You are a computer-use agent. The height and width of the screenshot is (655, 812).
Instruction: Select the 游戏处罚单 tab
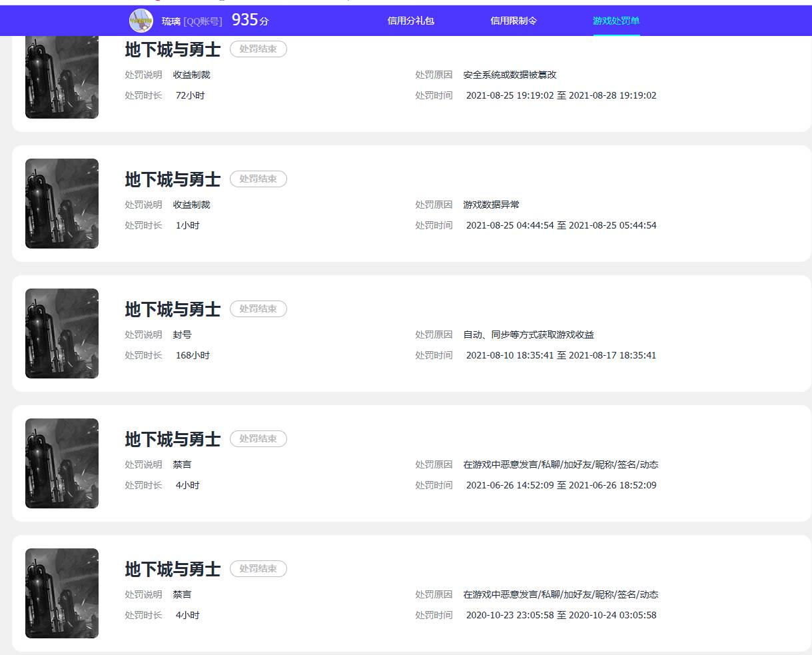tap(616, 21)
